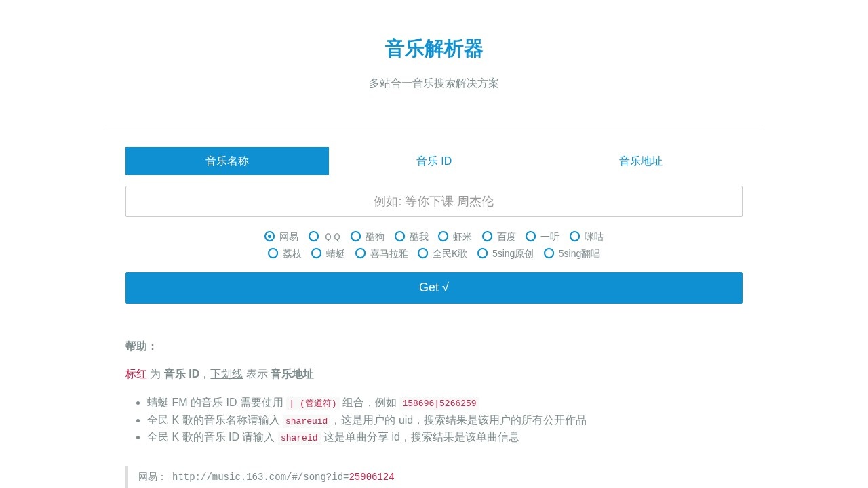Select the 全民K歌 music source

point(422,253)
